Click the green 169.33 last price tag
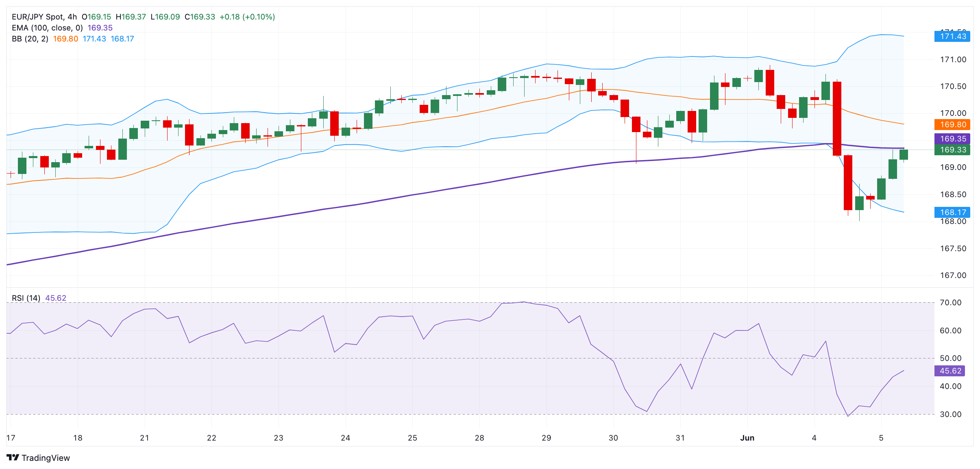The image size is (980, 469). [952, 150]
